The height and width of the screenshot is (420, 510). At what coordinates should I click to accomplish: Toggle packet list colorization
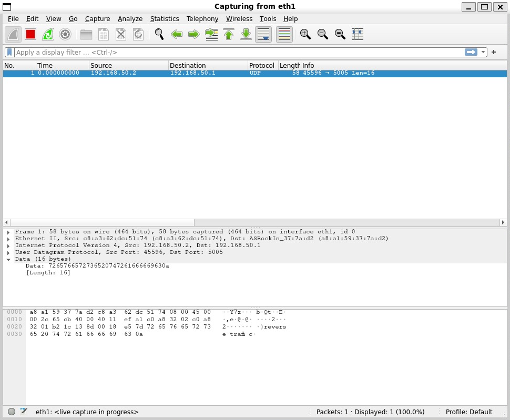pos(284,34)
